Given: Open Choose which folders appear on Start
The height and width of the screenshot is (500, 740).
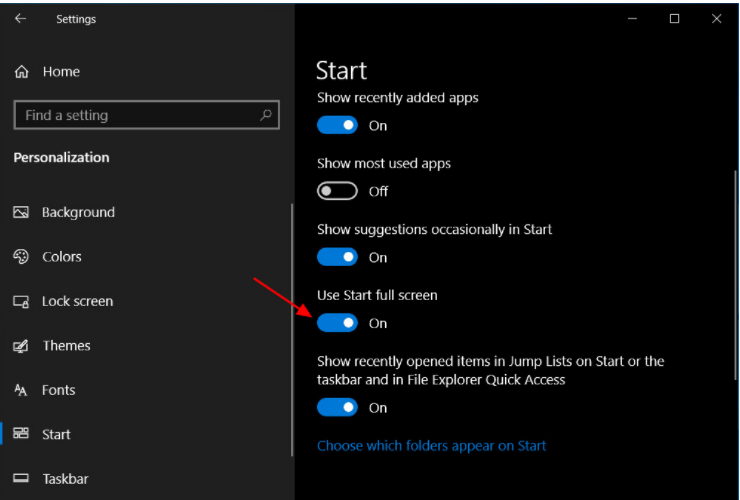Looking at the screenshot, I should 431,445.
